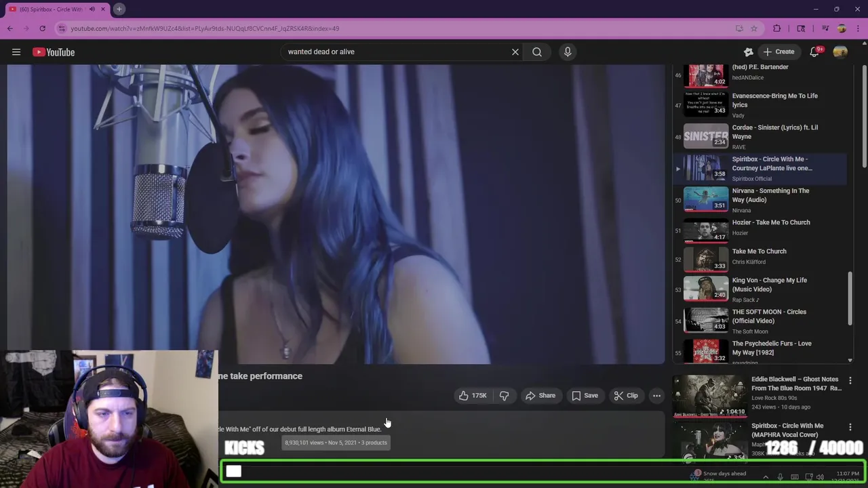Image resolution: width=868 pixels, height=488 pixels.
Task: Pause the video by clicking player
Action: pyautogui.click(x=336, y=214)
